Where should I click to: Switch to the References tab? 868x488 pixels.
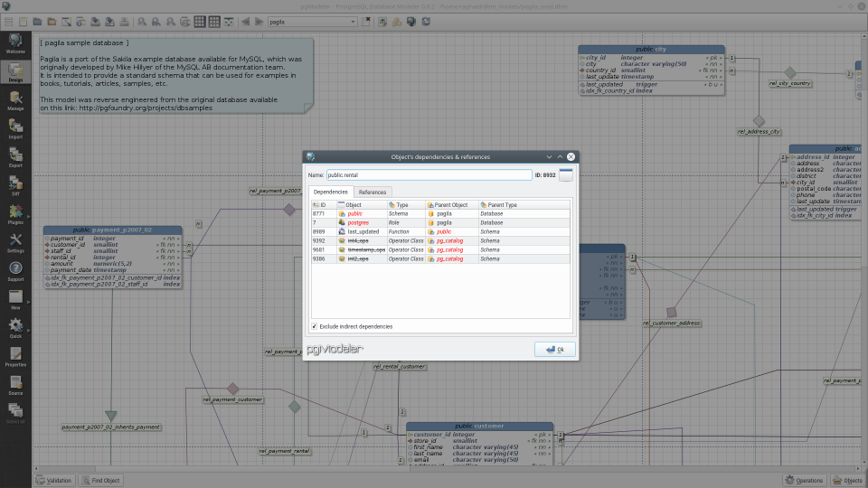coord(373,192)
